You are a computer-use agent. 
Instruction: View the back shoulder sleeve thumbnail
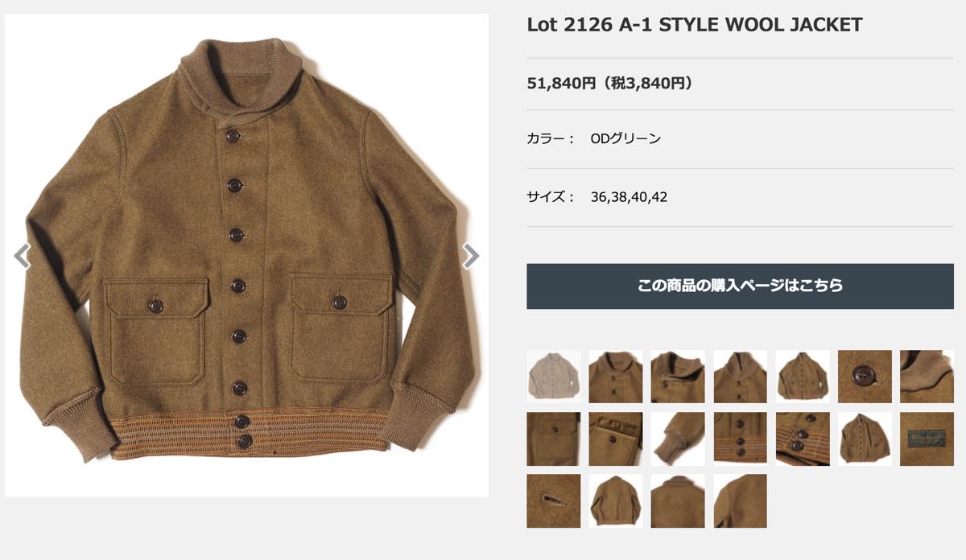click(x=740, y=500)
